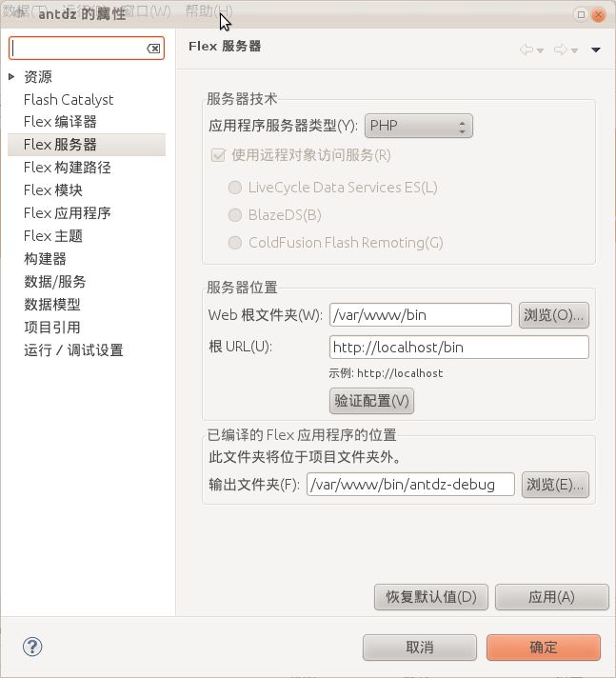The height and width of the screenshot is (678, 616).
Task: Choose ColdFusion Flash Remoting radio option
Action: pyautogui.click(x=235, y=243)
